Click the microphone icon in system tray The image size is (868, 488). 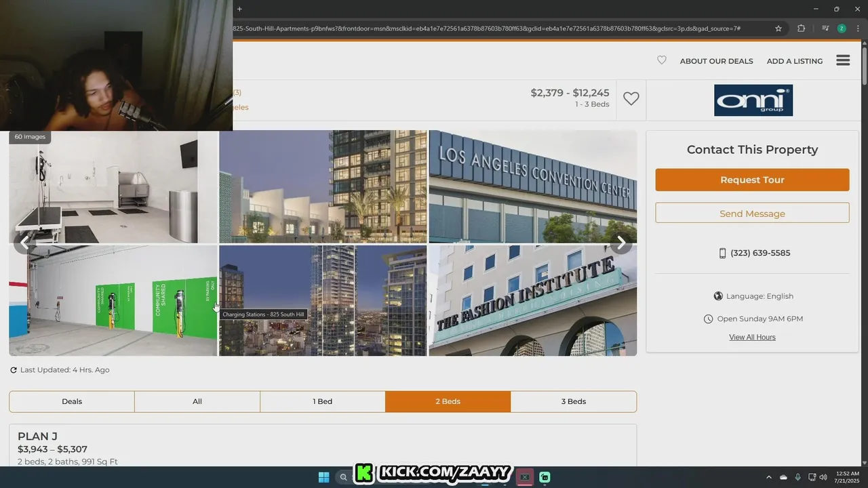[797, 477]
